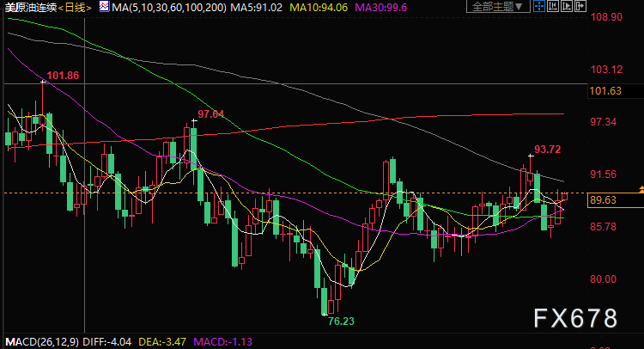Click the 103.12 price axis label
Image resolution: width=644 pixels, height=349 pixels.
pos(606,69)
